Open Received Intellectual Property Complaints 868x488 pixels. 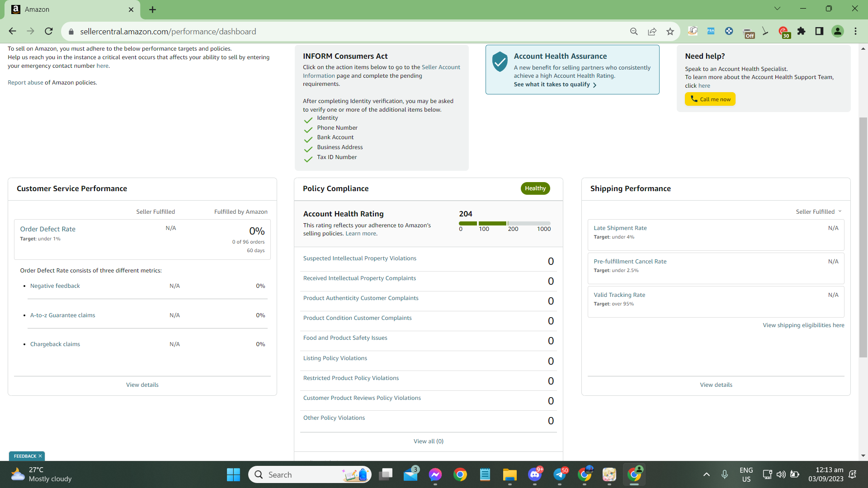click(x=359, y=278)
